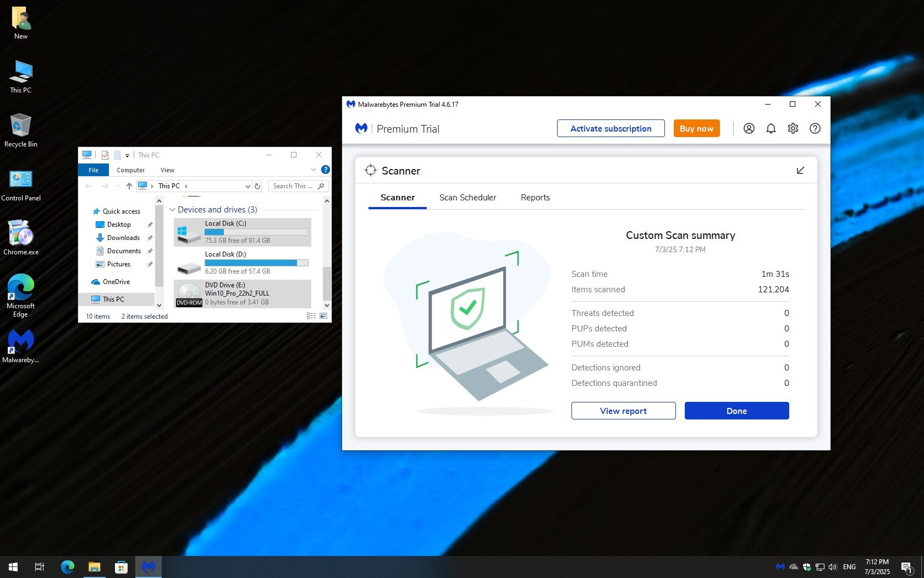Select the This PC desktop icon

[21, 77]
